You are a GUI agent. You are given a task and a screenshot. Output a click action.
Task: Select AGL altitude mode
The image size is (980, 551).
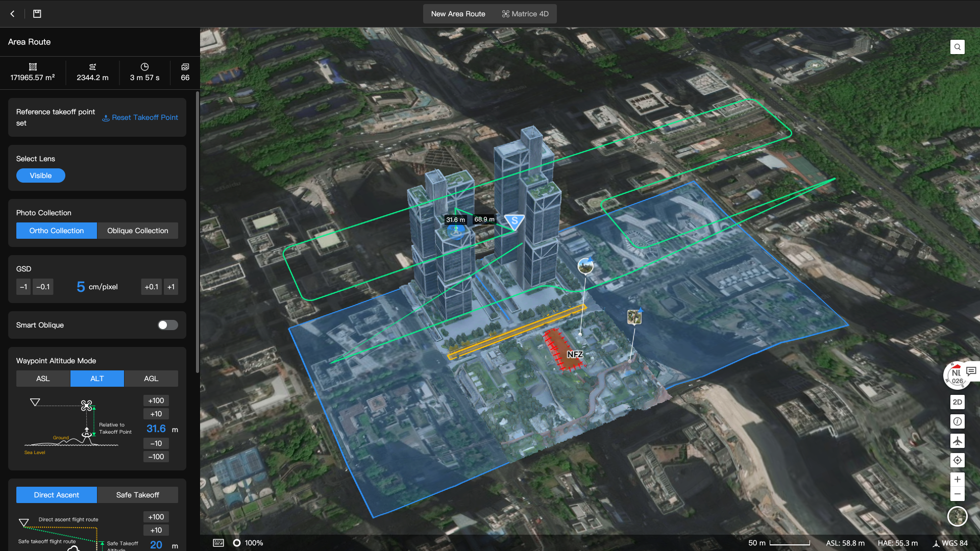click(x=151, y=379)
